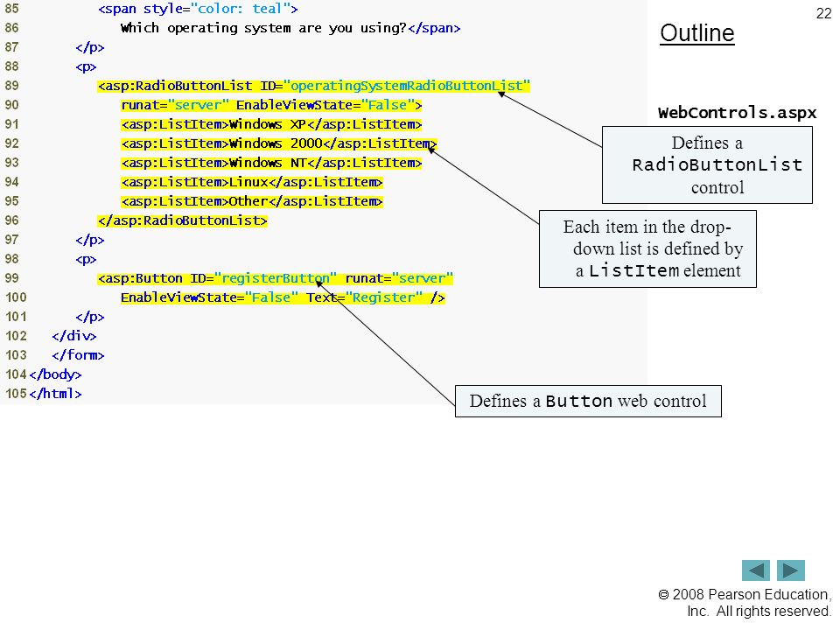Viewport: 840px width, 630px height.
Task: Select the Windows 2000 ListItem line
Action: pos(278,143)
